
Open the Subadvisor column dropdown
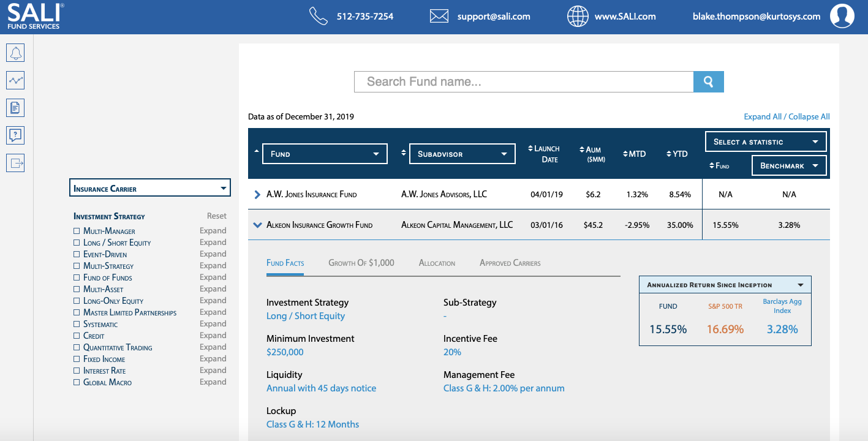(x=462, y=154)
